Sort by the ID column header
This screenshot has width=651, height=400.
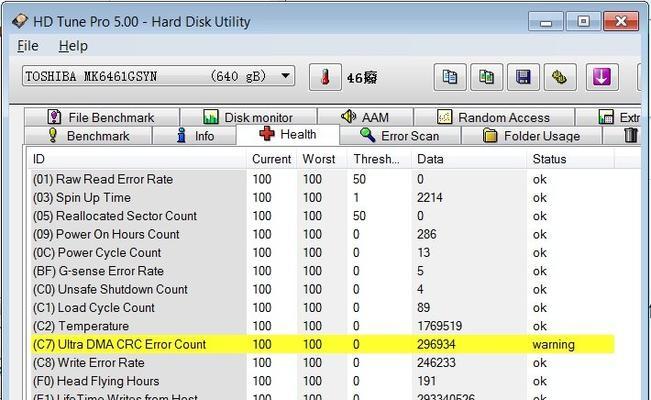click(137, 159)
